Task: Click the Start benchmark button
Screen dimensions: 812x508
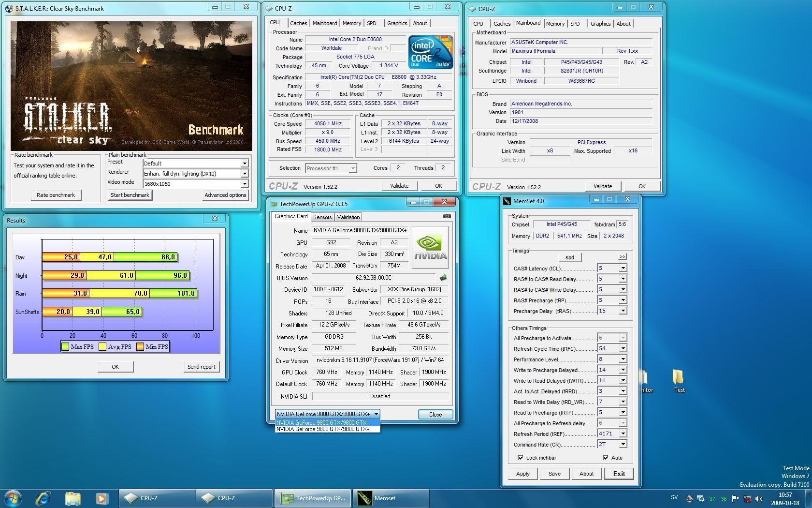Action: click(130, 195)
